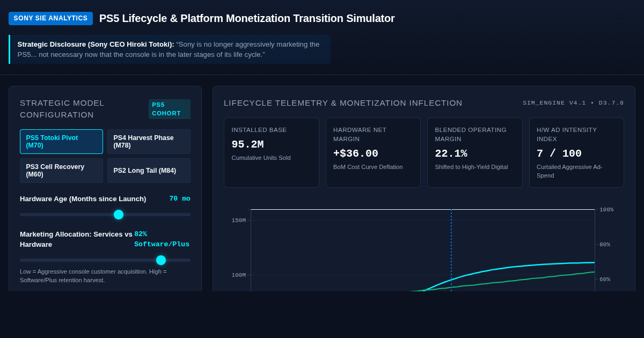Screen dimensions: 644x338
Task: Click the PS5 COHORT tag
Action: [170, 109]
